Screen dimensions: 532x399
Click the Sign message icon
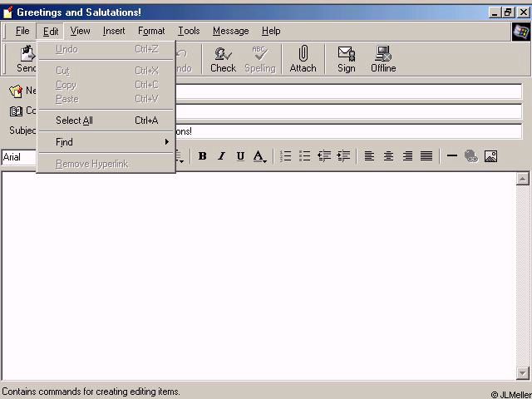[x=346, y=59]
